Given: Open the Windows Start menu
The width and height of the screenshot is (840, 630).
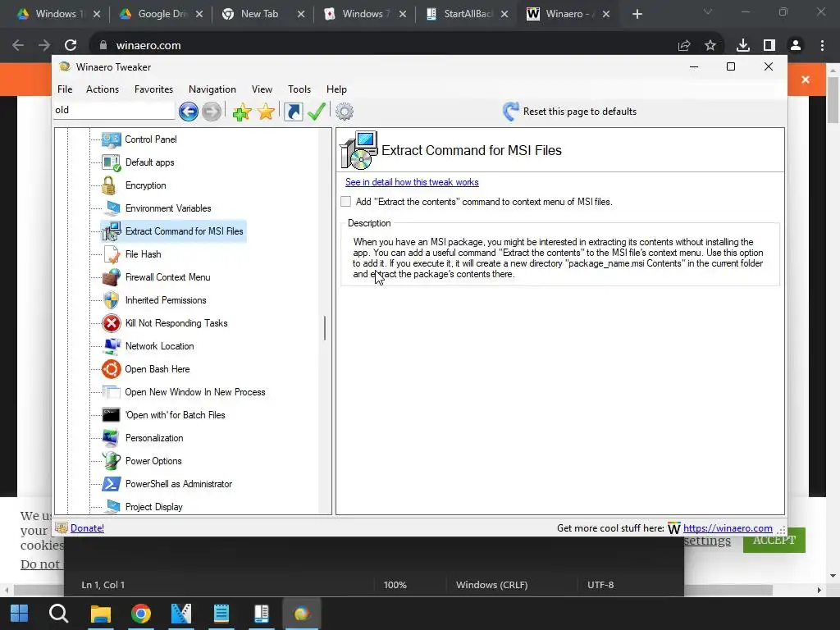Looking at the screenshot, I should [x=20, y=614].
